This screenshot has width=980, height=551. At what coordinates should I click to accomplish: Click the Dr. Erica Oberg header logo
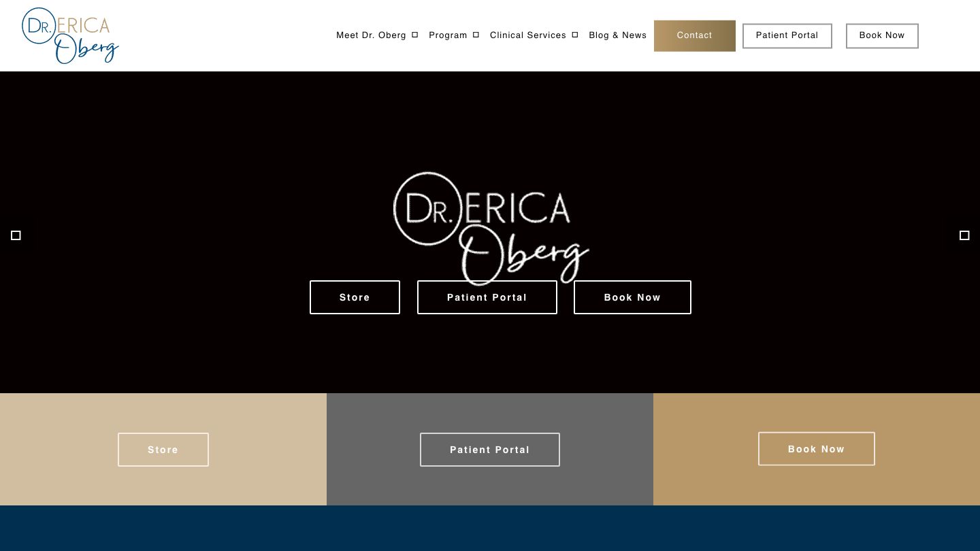point(70,36)
